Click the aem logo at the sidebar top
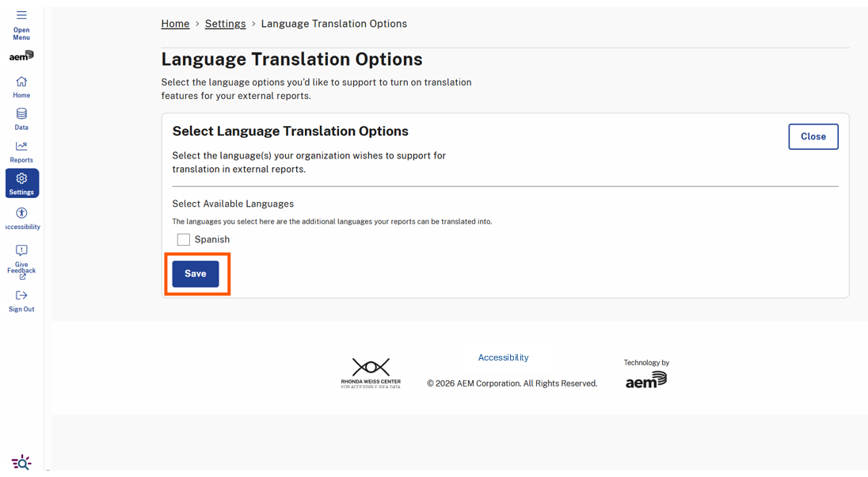Viewport: 868px width, 477px height. pos(21,55)
